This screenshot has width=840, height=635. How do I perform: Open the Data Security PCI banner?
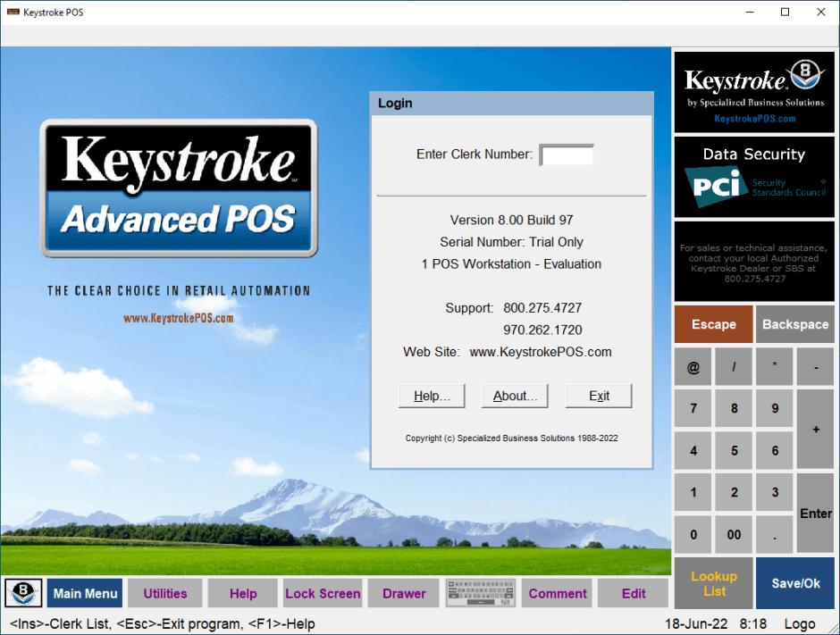click(754, 177)
